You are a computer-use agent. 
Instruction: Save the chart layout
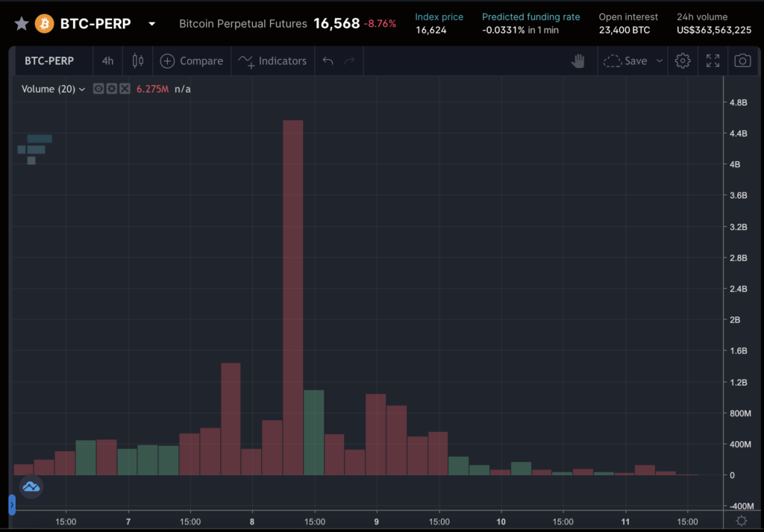(x=625, y=61)
